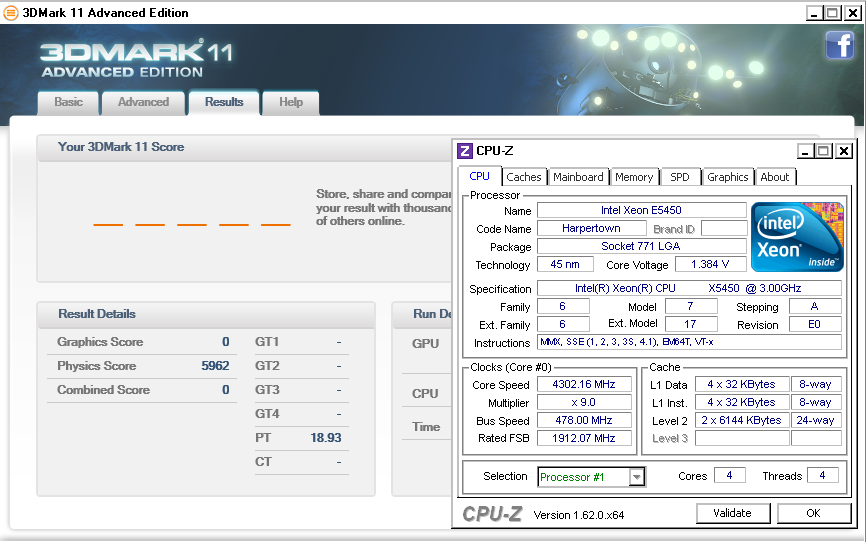Viewport: 866px width, 542px height.
Task: Select the CPU tab in CPU-Z
Action: 479,176
